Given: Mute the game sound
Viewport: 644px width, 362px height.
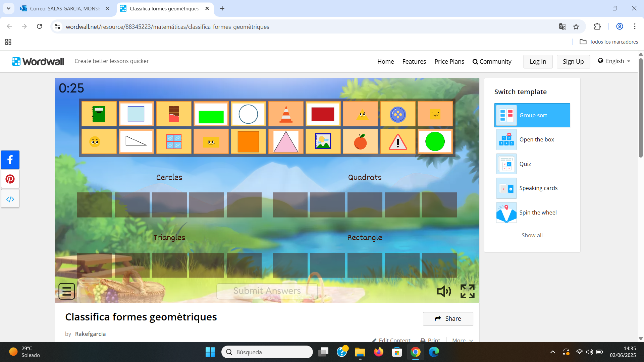Looking at the screenshot, I should (443, 291).
